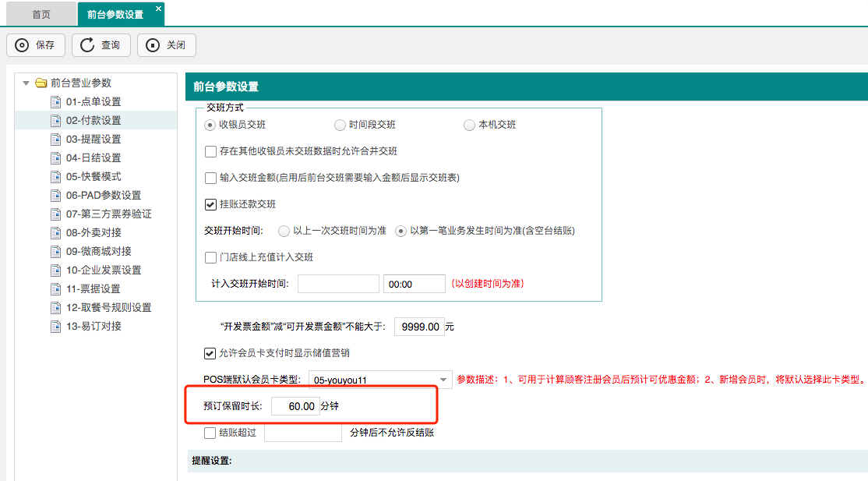Click the document icon beside 03-提醒设置
Image resolution: width=868 pixels, height=481 pixels.
[x=55, y=140]
